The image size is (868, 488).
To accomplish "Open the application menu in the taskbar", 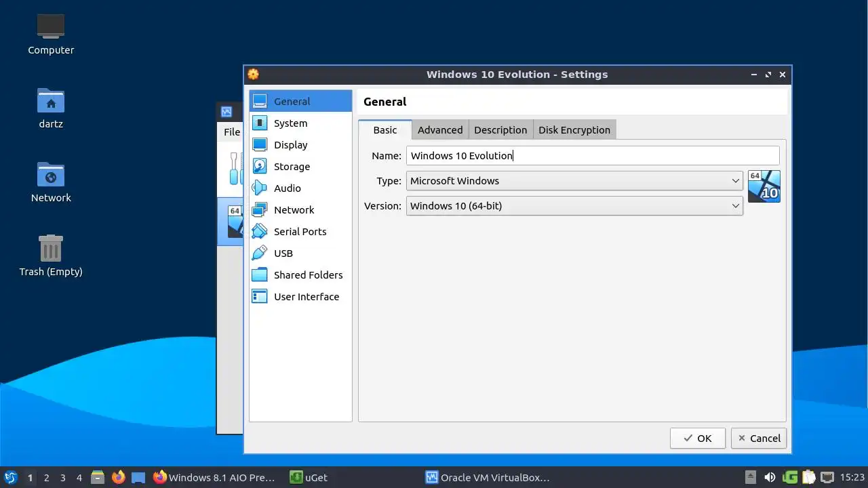I will pyautogui.click(x=10, y=477).
